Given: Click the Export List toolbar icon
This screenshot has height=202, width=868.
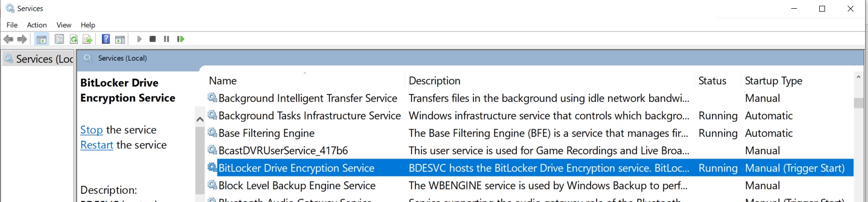Looking at the screenshot, I should (87, 39).
